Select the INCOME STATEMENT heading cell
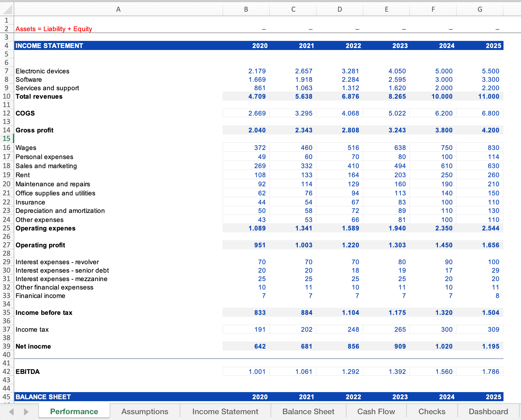 coord(118,46)
